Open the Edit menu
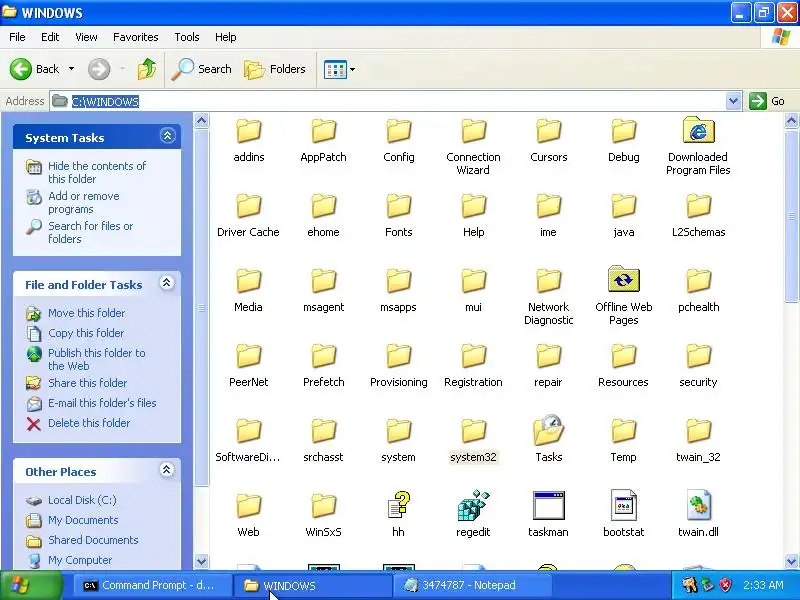 [50, 37]
